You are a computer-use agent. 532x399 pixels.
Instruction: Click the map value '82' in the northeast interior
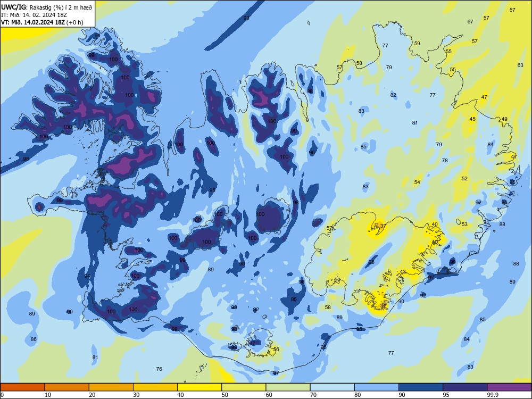tap(393, 95)
